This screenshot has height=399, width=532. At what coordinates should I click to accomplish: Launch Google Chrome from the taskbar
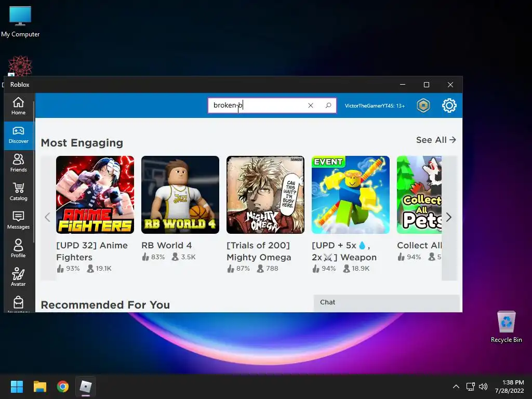click(63, 387)
